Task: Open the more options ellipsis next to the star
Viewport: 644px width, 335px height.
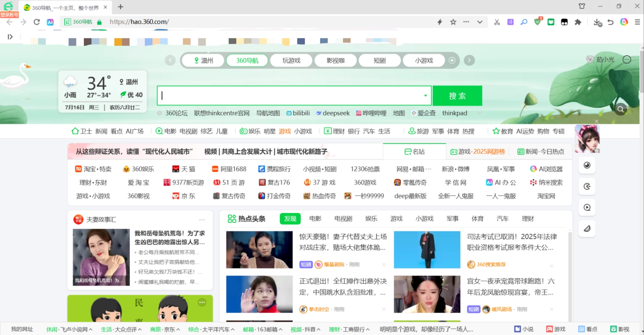Action: pyautogui.click(x=466, y=22)
